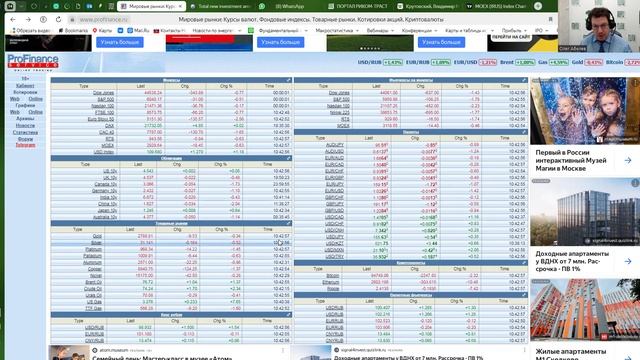The height and width of the screenshot is (360, 640).
Task: Open the Новости sidebar link
Action: 25,126
